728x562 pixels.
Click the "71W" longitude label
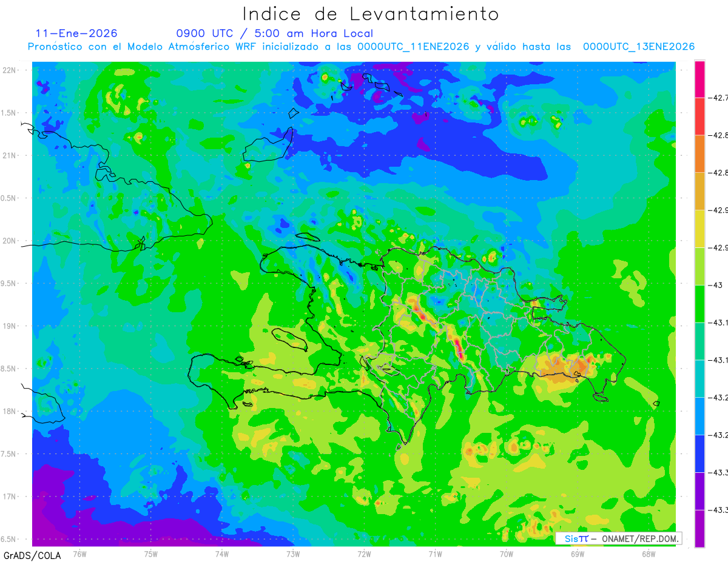(x=435, y=554)
